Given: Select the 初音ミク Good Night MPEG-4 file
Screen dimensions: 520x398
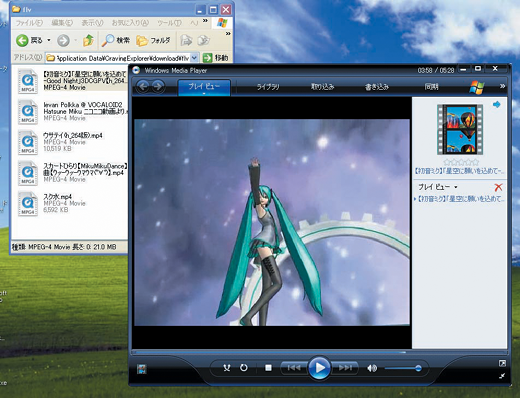Looking at the screenshot, I should (72, 80).
